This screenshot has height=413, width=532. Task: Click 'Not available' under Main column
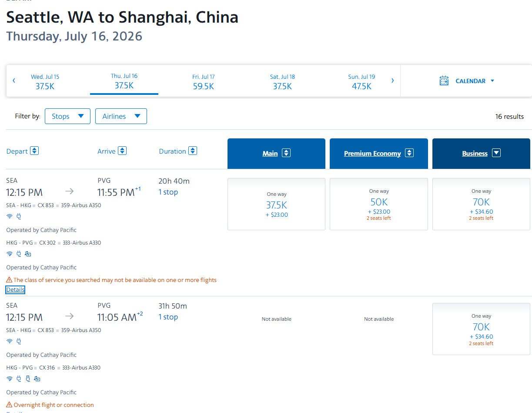click(x=277, y=319)
